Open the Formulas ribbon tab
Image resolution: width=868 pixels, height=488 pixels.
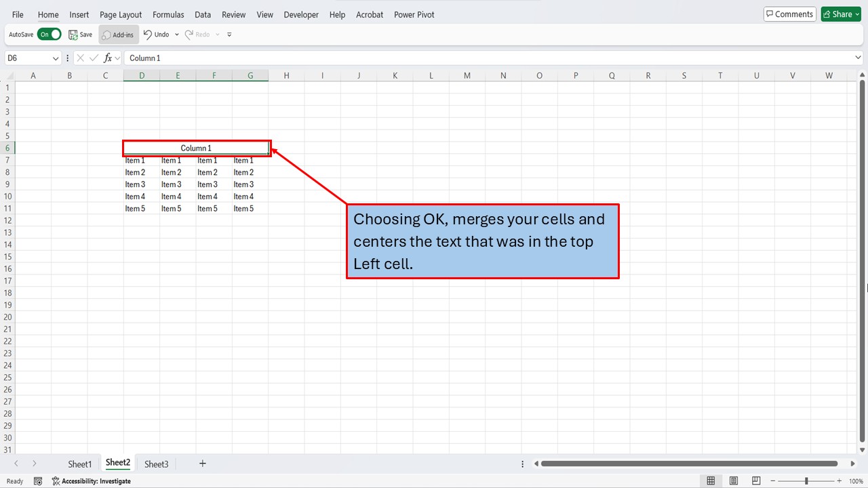(167, 14)
